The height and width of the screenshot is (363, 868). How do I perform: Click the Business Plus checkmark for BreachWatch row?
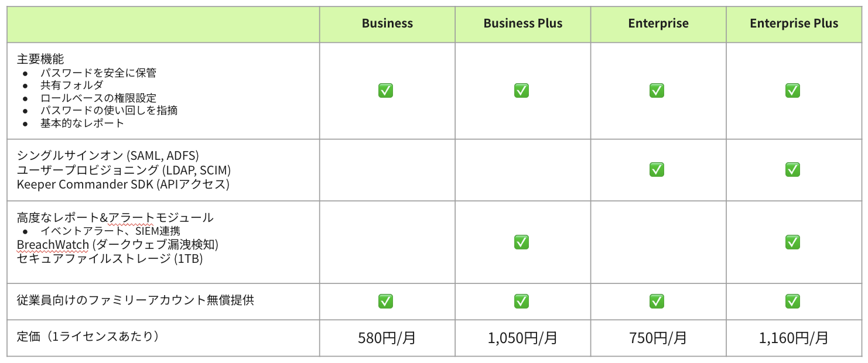521,242
